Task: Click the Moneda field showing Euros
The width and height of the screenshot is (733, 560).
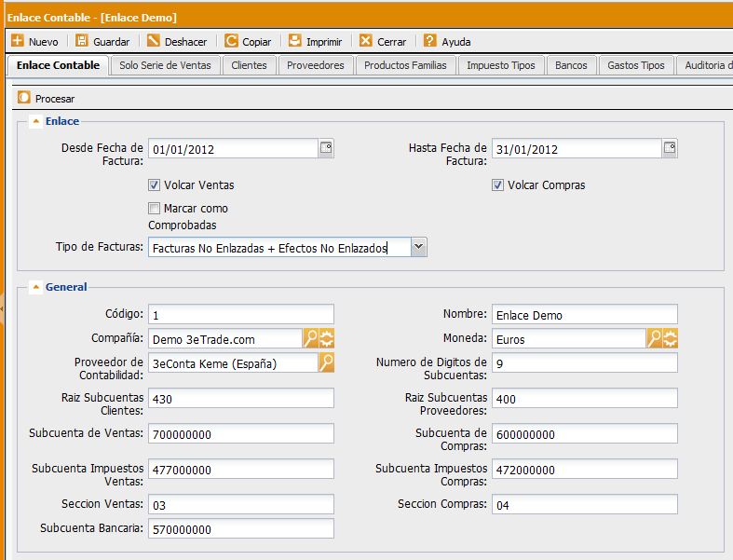Action: (569, 339)
